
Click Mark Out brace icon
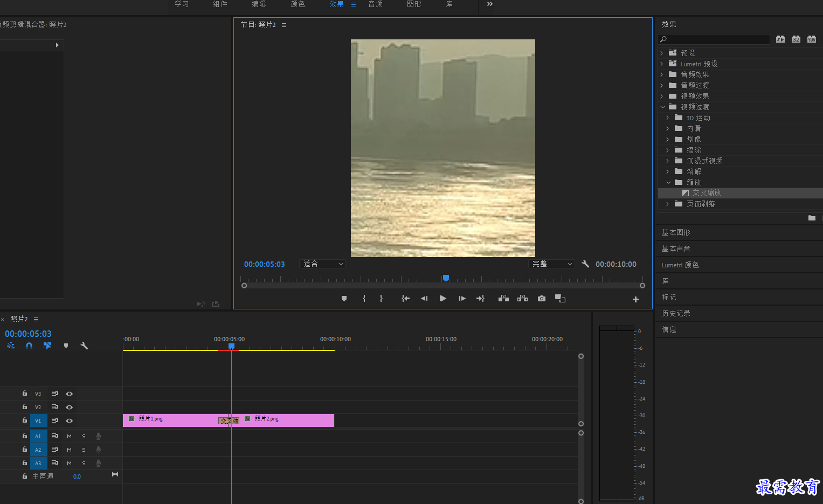pos(381,298)
